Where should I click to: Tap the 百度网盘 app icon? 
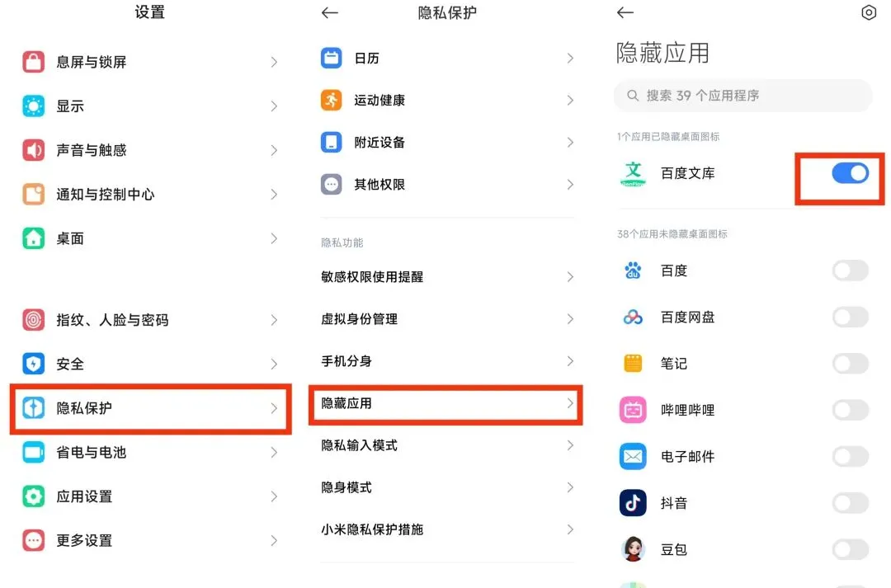click(633, 317)
